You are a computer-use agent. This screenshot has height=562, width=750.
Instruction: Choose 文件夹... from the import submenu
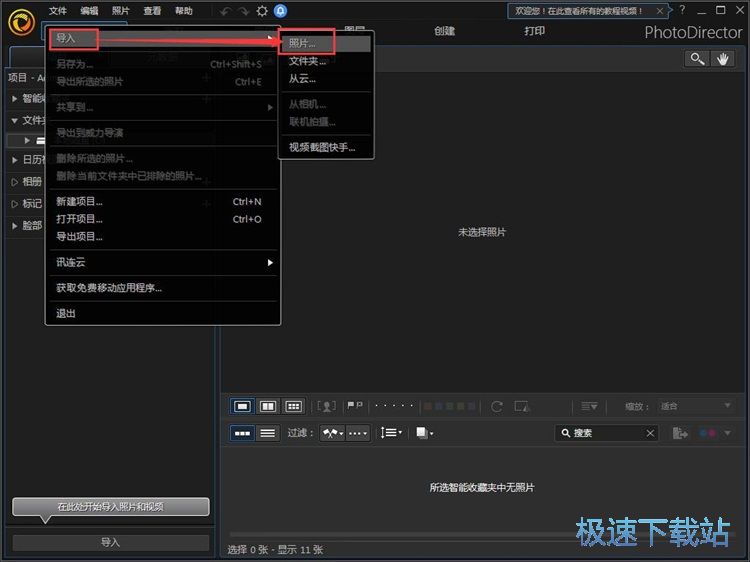(308, 62)
